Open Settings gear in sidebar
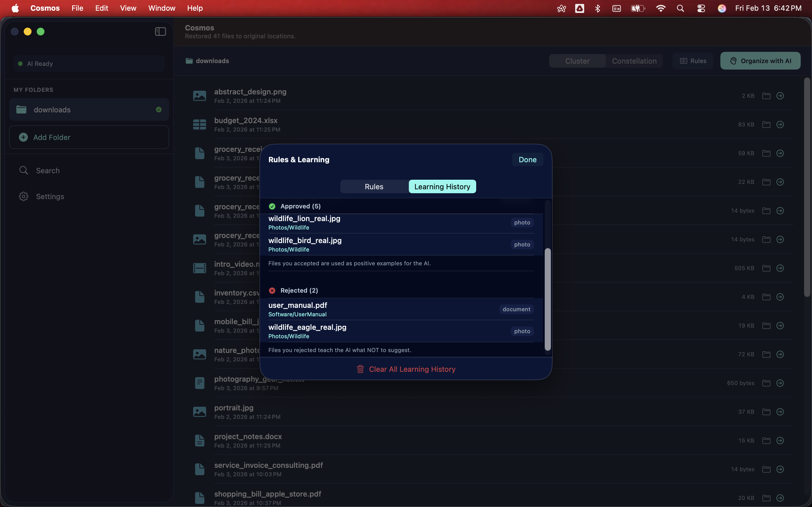This screenshot has width=812, height=507. pos(23,197)
